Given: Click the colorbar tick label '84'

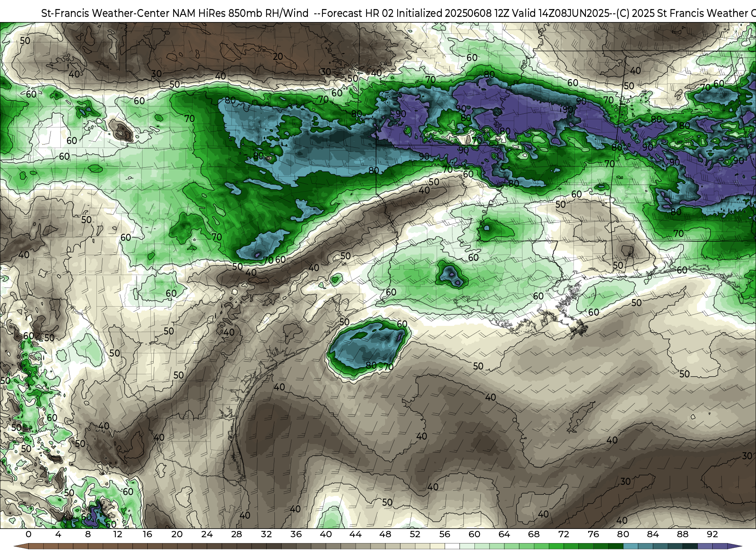Looking at the screenshot, I should [x=653, y=534].
